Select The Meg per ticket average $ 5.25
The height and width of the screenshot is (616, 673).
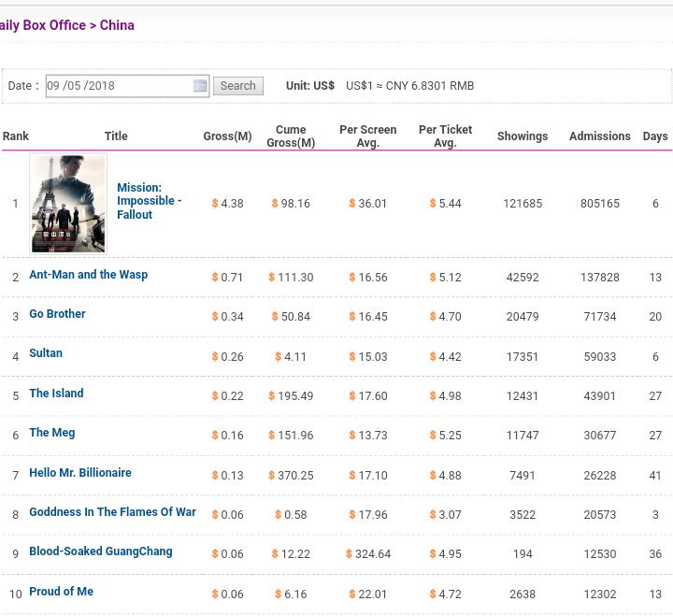446,436
